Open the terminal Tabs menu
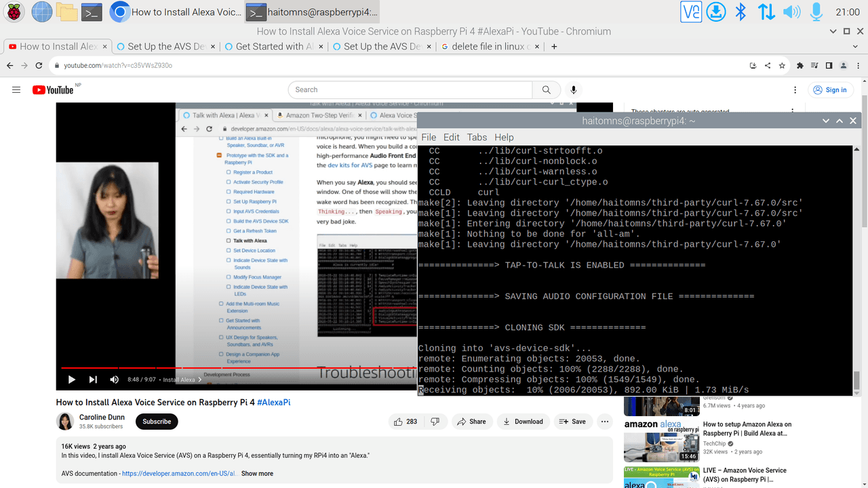 pos(477,137)
